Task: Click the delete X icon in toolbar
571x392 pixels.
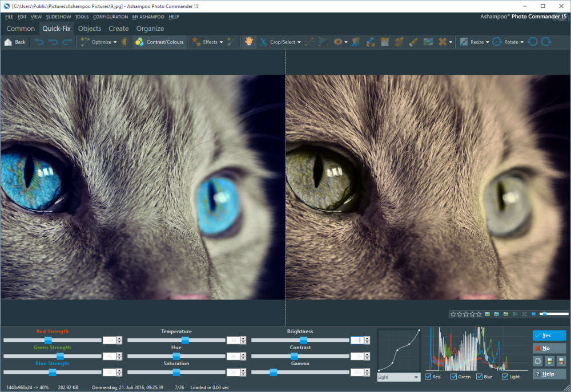Action: coord(442,42)
